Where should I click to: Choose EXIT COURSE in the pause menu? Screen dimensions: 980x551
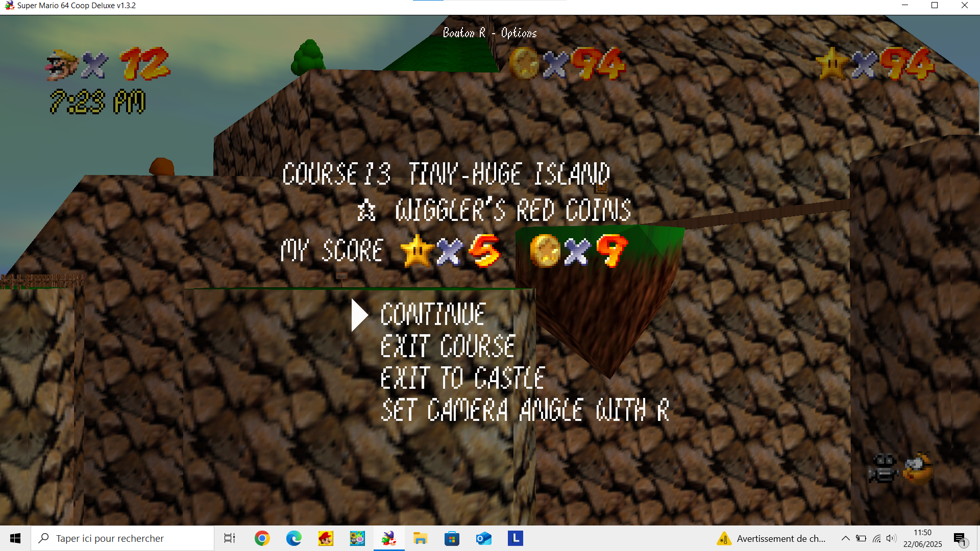pos(448,346)
